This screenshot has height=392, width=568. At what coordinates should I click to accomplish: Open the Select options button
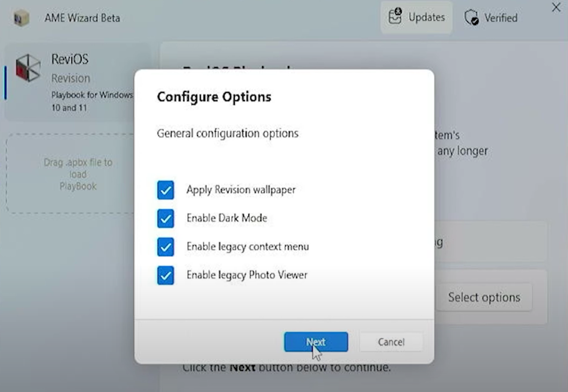pyautogui.click(x=484, y=297)
